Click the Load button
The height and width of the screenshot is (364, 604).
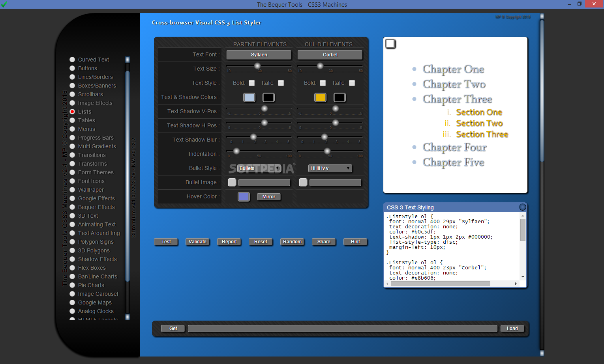tap(512, 329)
